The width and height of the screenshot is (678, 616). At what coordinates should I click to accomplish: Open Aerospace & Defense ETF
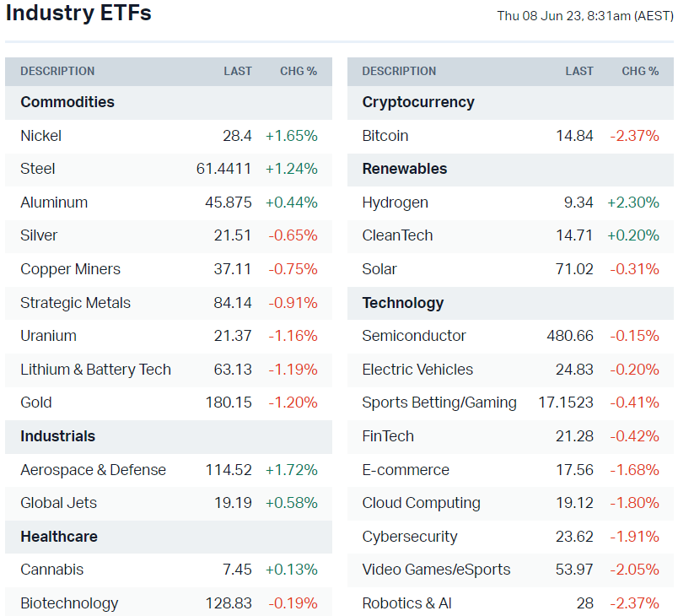coord(93,470)
